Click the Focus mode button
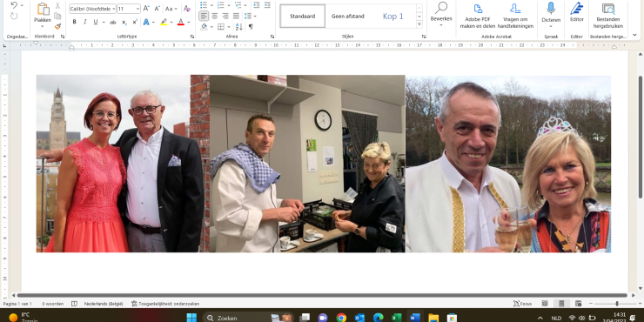The image size is (644, 322). pyautogui.click(x=522, y=304)
